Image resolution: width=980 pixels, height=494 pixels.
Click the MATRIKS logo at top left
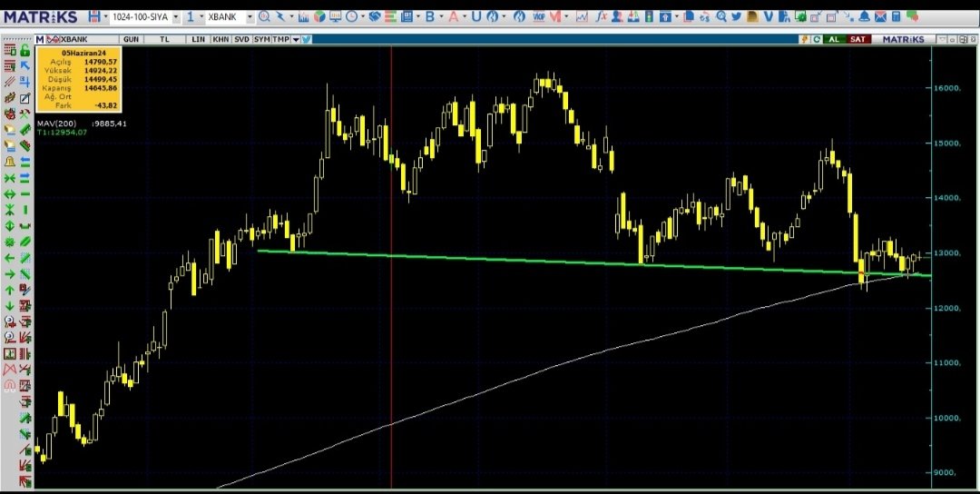tap(41, 17)
